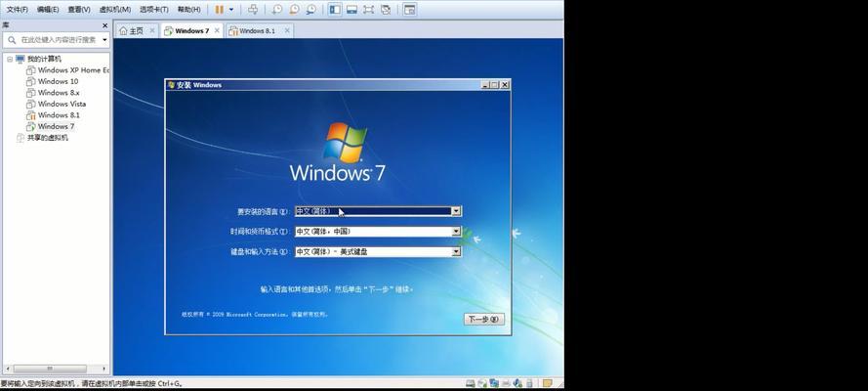Click the 安装 Windows title bar icon
This screenshot has width=868, height=391.
(171, 85)
